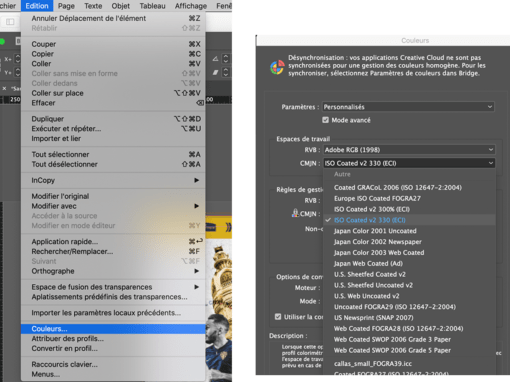This screenshot has width=510, height=382.
Task: Choose Dupliquer menu entry
Action: (x=113, y=119)
